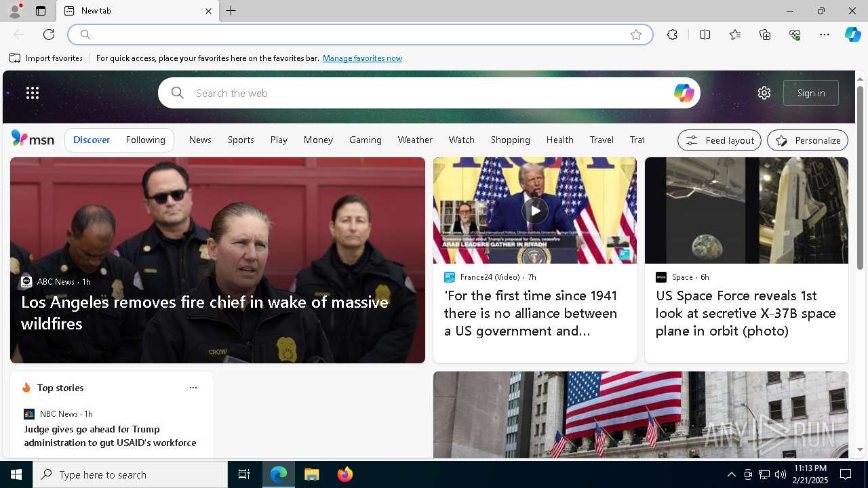This screenshot has width=868, height=488.
Task: Add this page to favorites star
Action: tap(636, 35)
